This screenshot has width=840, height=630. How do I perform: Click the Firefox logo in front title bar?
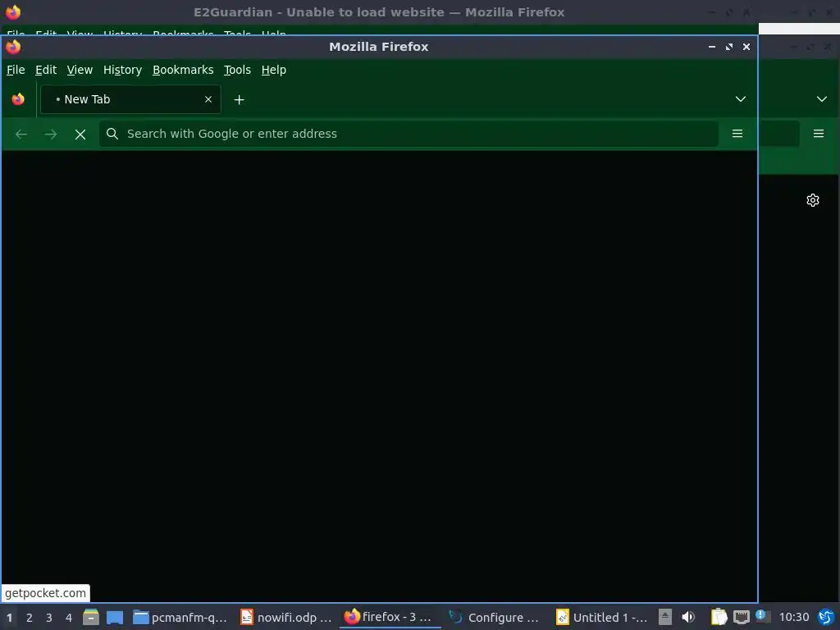click(13, 47)
